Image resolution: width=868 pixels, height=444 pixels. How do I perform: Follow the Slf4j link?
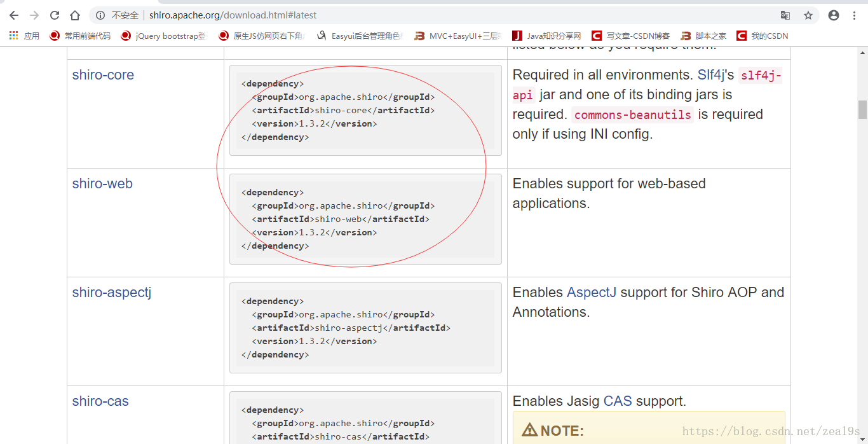coord(710,75)
